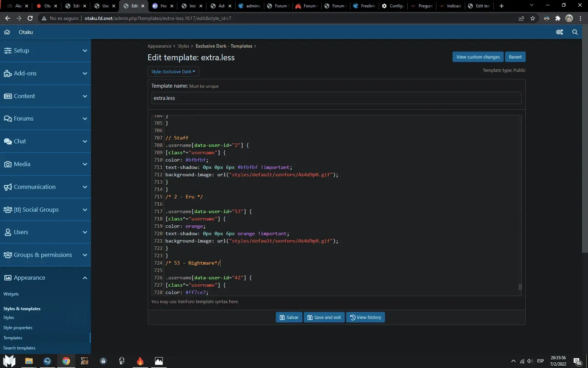The width and height of the screenshot is (588, 368).
Task: Click the Salvar button
Action: pyautogui.click(x=289, y=317)
